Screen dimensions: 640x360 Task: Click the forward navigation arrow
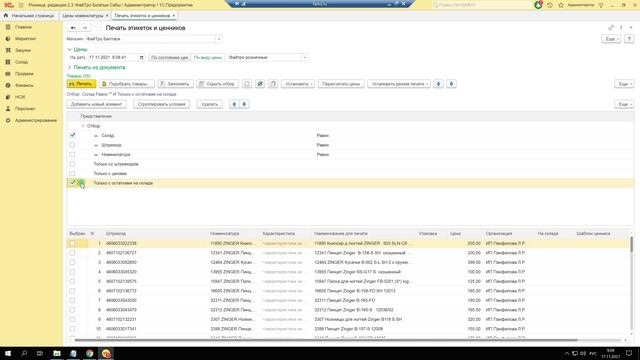pyautogui.click(x=84, y=28)
